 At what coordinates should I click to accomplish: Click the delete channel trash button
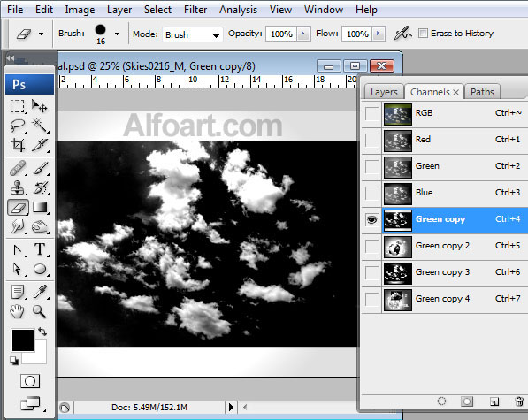[519, 401]
